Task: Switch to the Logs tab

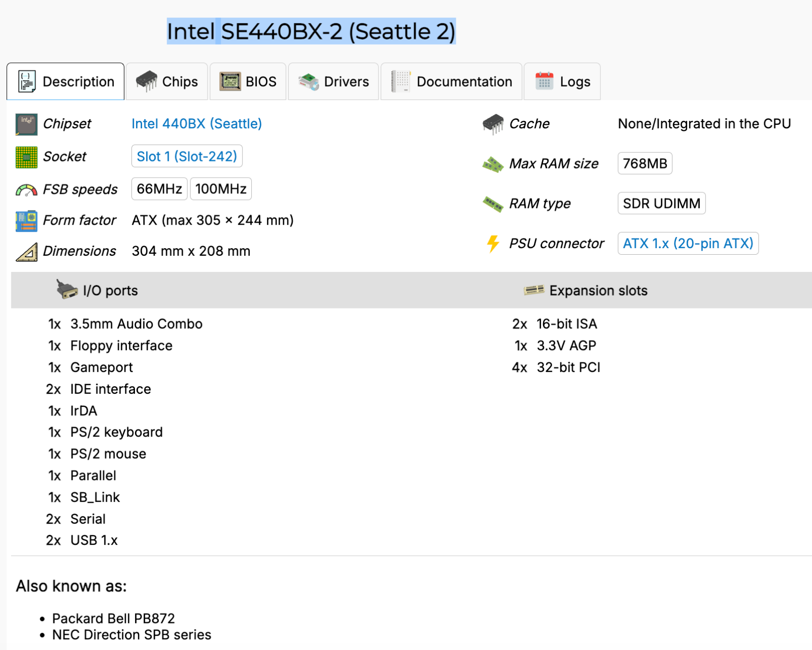Action: click(x=562, y=81)
